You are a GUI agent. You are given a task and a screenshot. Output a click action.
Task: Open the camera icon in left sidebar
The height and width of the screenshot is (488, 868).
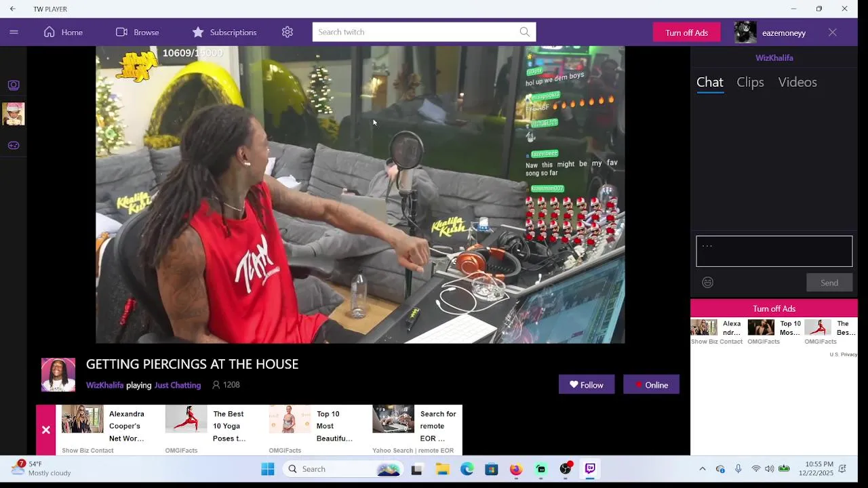[14, 85]
